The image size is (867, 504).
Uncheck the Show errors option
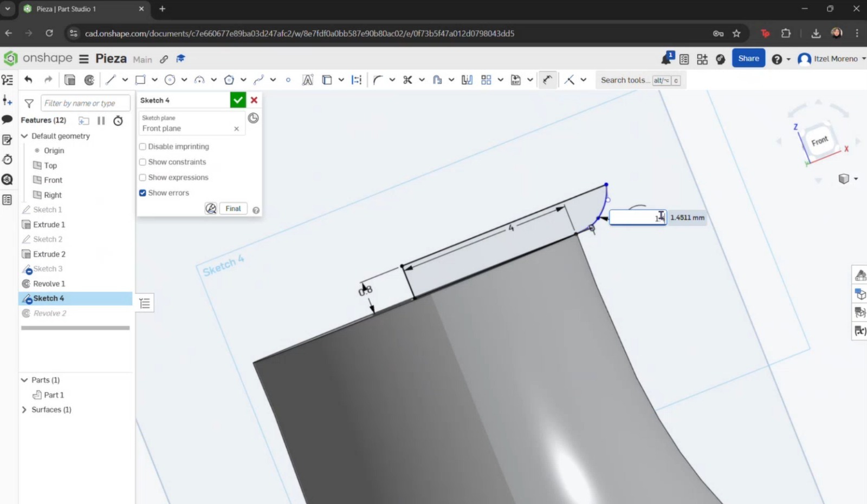point(143,193)
